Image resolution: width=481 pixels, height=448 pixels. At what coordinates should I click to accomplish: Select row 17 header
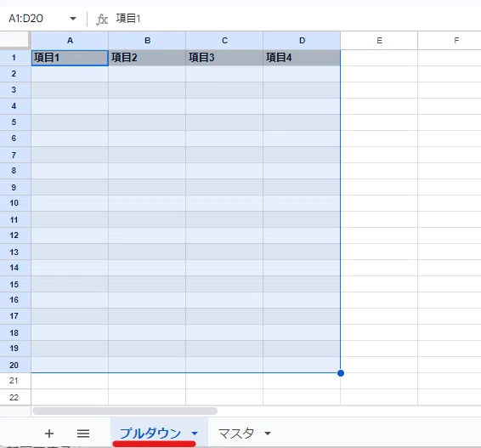pyautogui.click(x=15, y=316)
